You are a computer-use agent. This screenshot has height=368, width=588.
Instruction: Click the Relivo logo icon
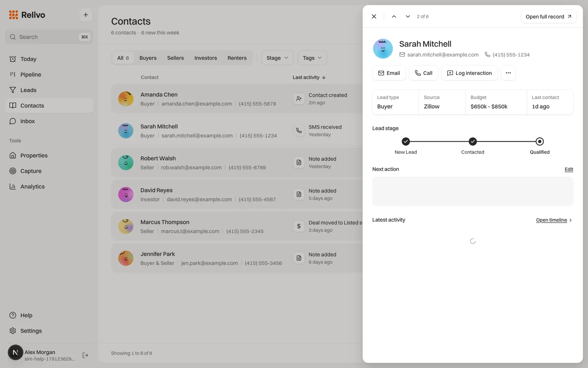click(14, 15)
